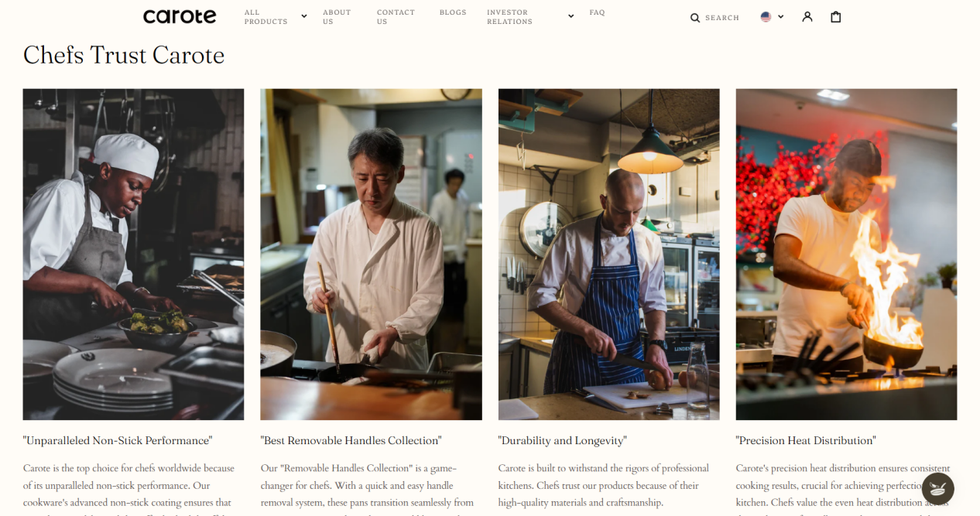Go to the Blogs page

[x=453, y=12]
